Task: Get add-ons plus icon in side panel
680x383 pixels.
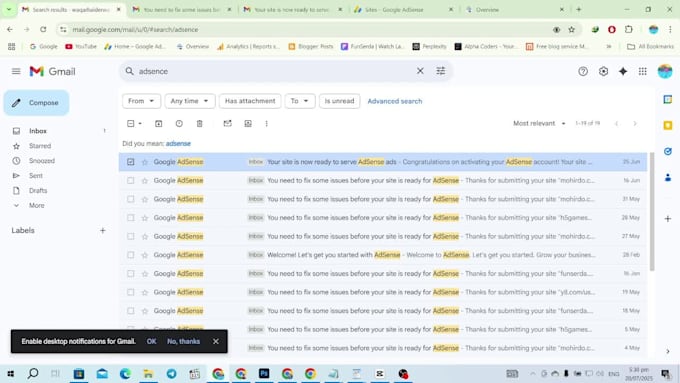Action: (x=668, y=219)
